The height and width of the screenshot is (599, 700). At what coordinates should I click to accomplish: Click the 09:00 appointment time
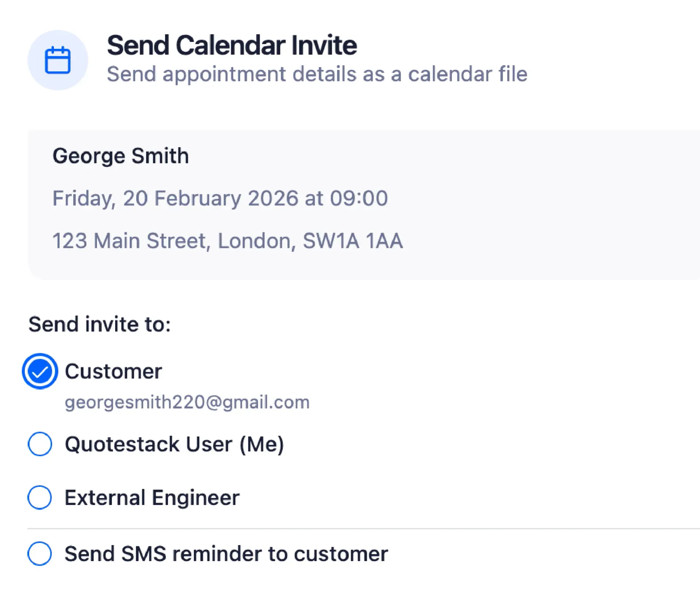(359, 198)
